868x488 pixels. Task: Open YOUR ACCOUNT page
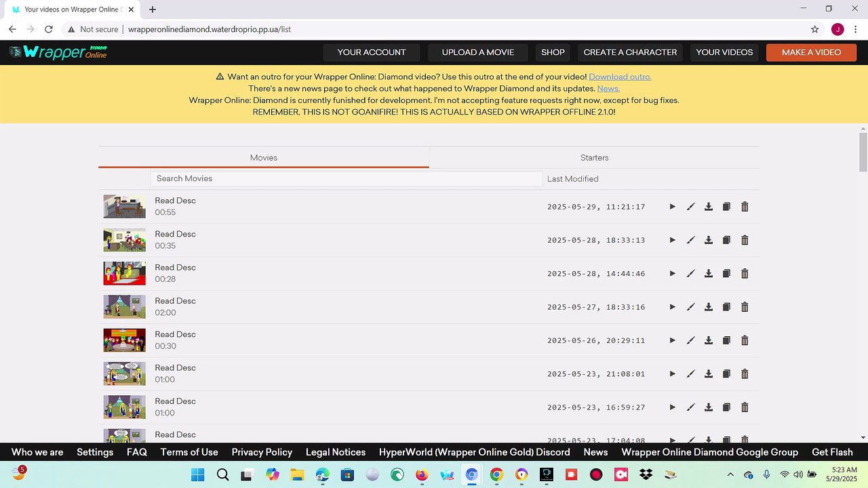pos(372,52)
